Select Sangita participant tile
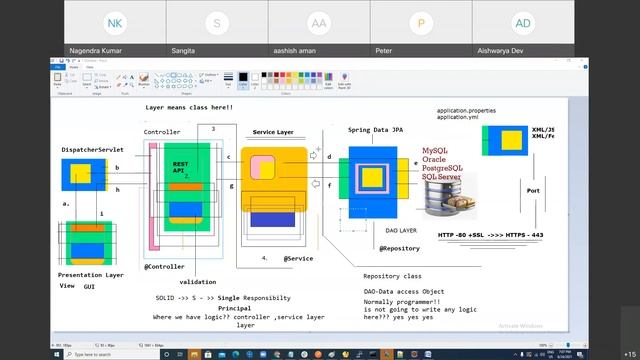Screen dimensions: 640x360 (x=217, y=28)
